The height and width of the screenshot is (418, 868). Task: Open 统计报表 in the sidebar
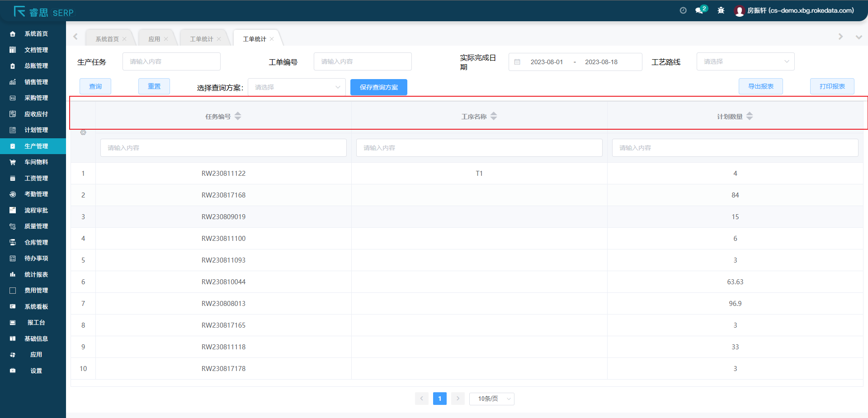click(36, 275)
